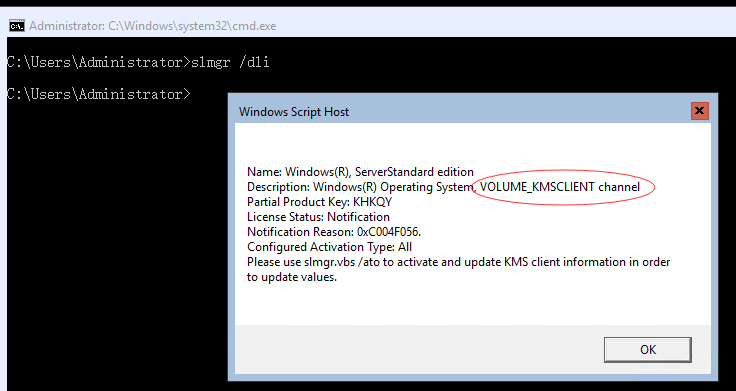Image resolution: width=736 pixels, height=391 pixels.
Task: Click the circled VOLUME_KMSCLIENT channel text
Action: pos(560,187)
